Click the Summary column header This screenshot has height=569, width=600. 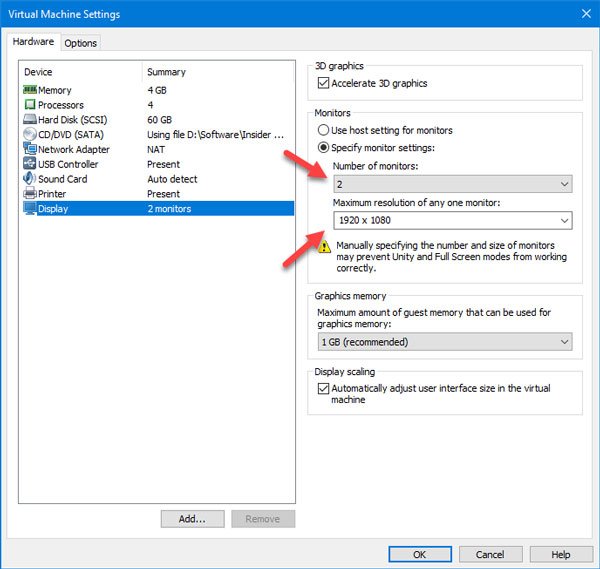(x=166, y=72)
